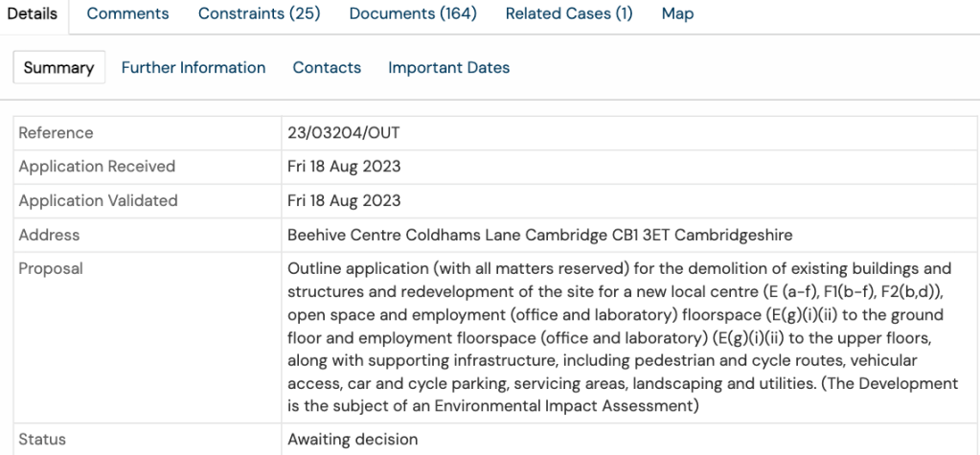Screen dimensions: 980x455
Task: Switch to the Contacts sub-tab
Action: (327, 68)
